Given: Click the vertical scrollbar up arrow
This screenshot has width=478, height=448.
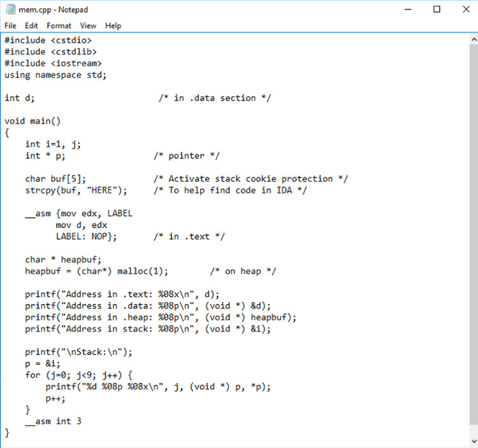Looking at the screenshot, I should [472, 39].
